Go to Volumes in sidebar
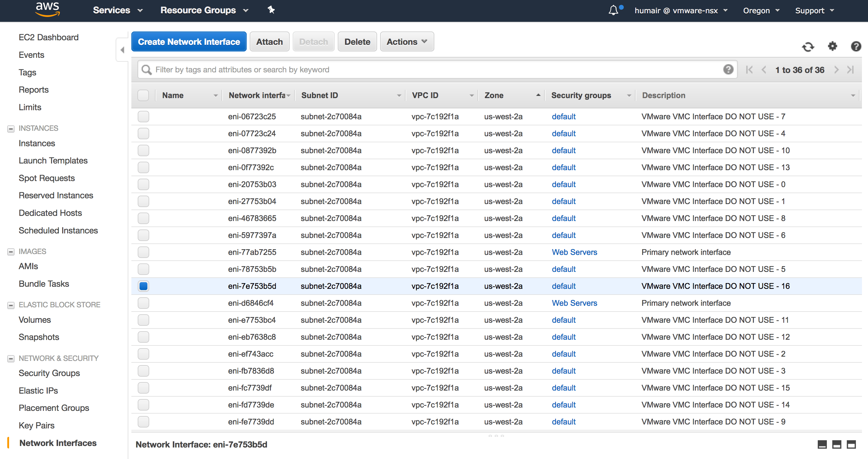The width and height of the screenshot is (868, 459). click(x=35, y=320)
